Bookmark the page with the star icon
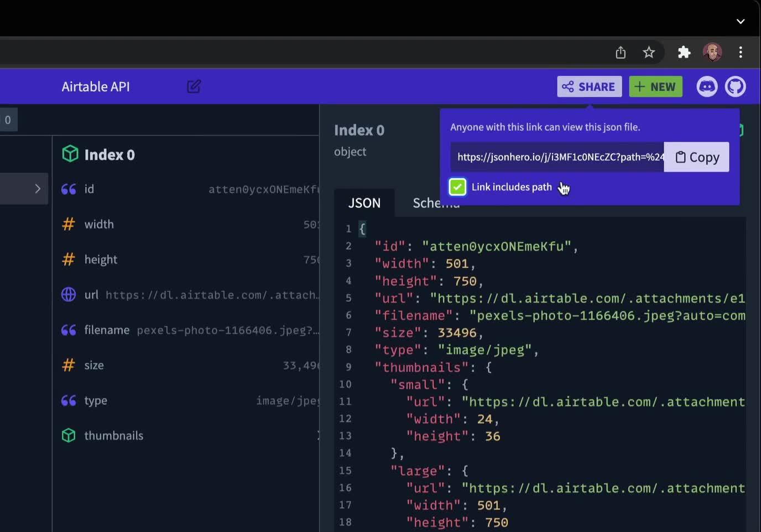The image size is (761, 532). 649,52
